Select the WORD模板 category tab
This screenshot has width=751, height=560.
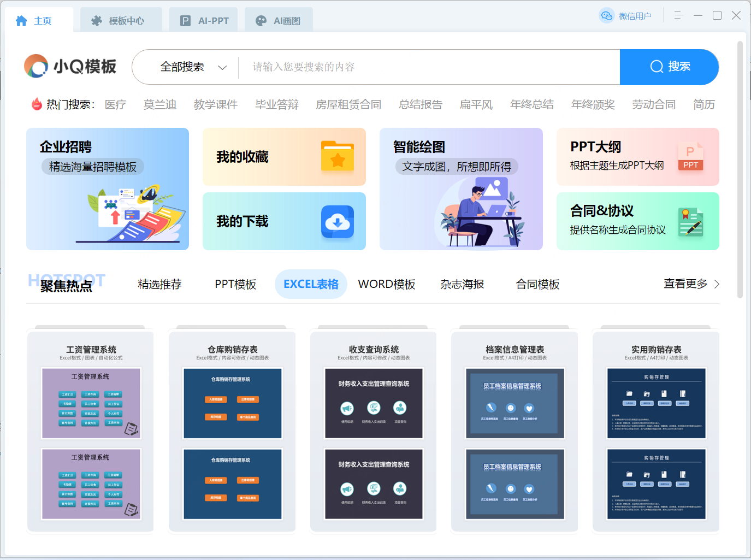pos(387,284)
